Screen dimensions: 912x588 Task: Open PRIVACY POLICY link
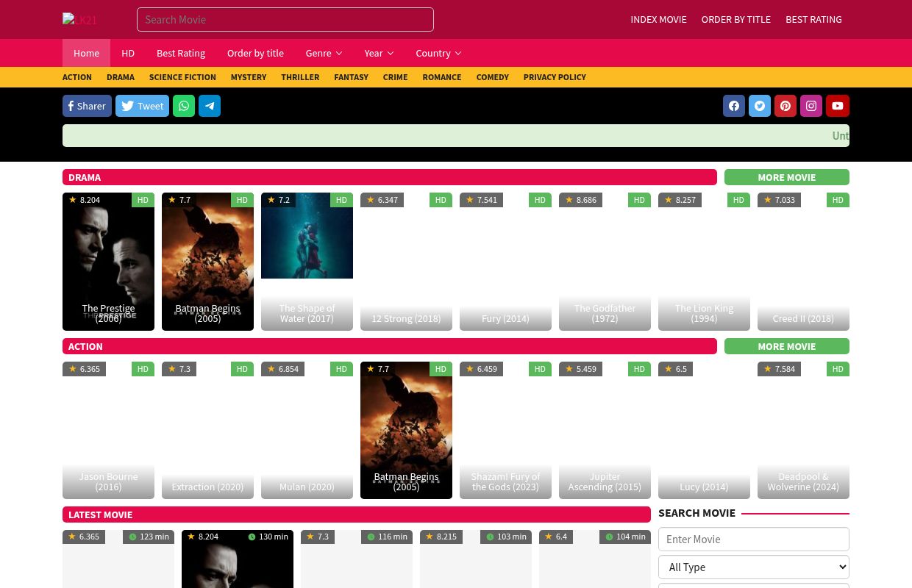click(555, 77)
